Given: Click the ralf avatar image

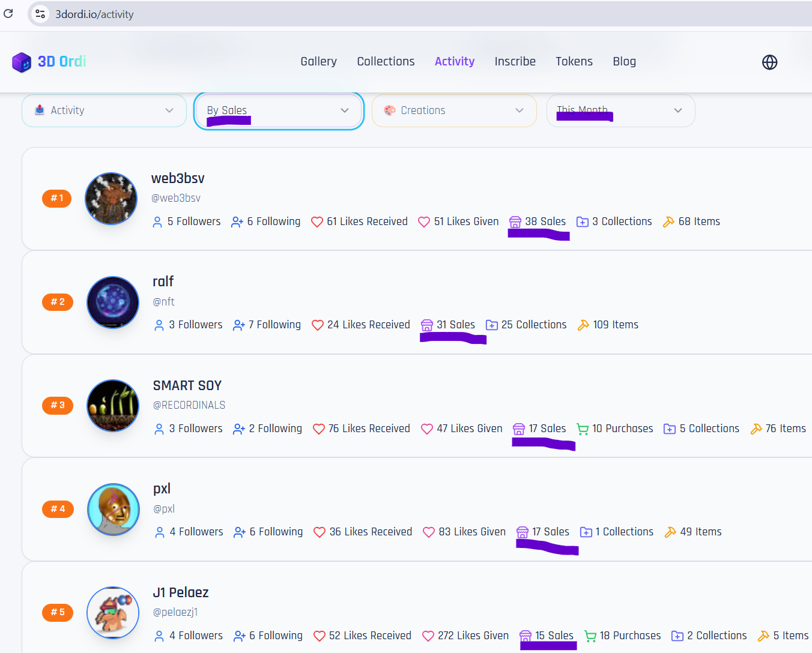Looking at the screenshot, I should (x=113, y=302).
